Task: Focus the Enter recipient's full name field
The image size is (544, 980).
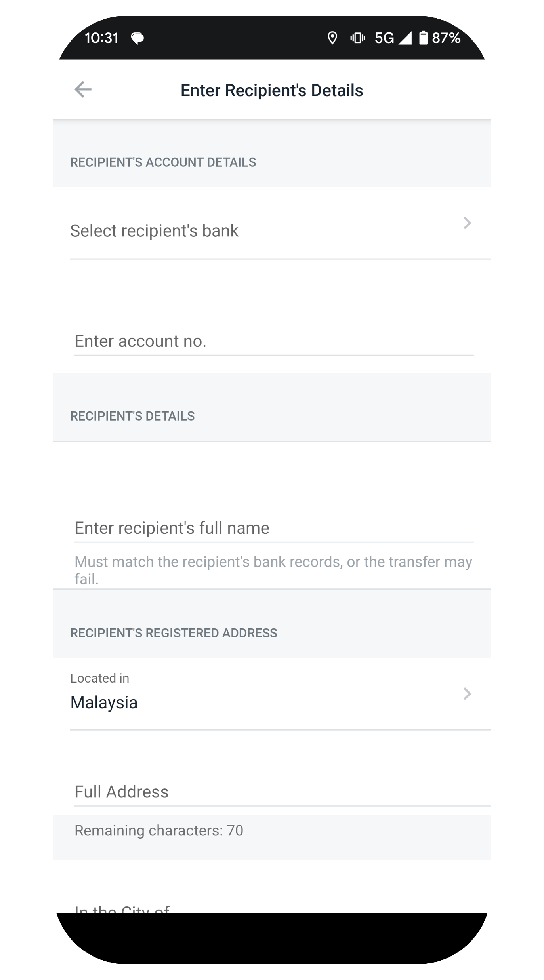Action: pos(273,528)
